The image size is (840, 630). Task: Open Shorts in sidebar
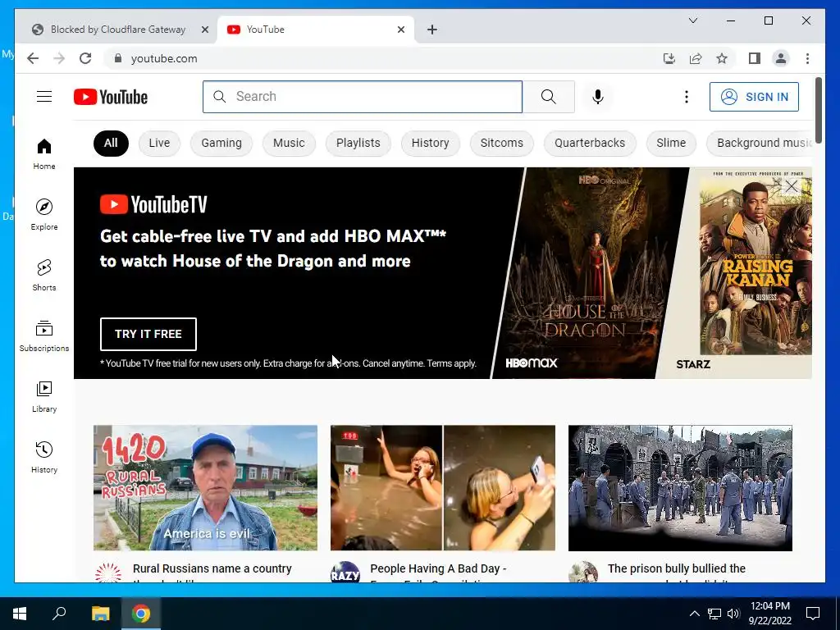(44, 276)
